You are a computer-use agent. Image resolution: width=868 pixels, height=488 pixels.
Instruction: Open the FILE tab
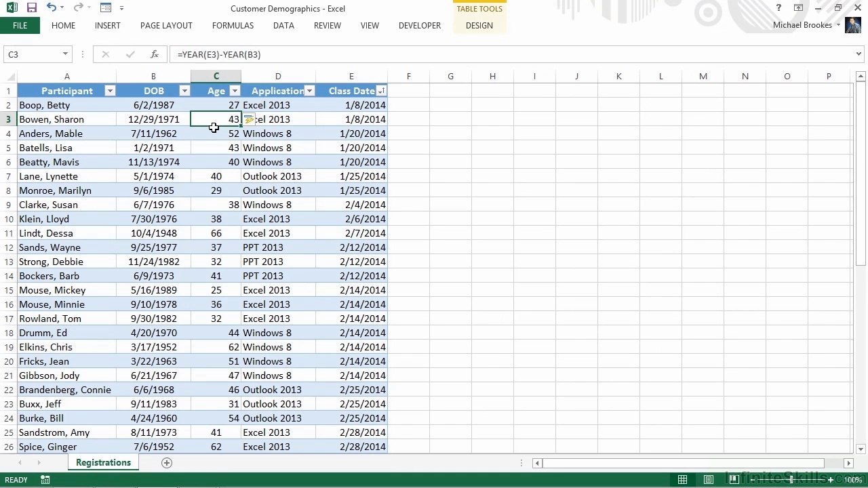20,26
